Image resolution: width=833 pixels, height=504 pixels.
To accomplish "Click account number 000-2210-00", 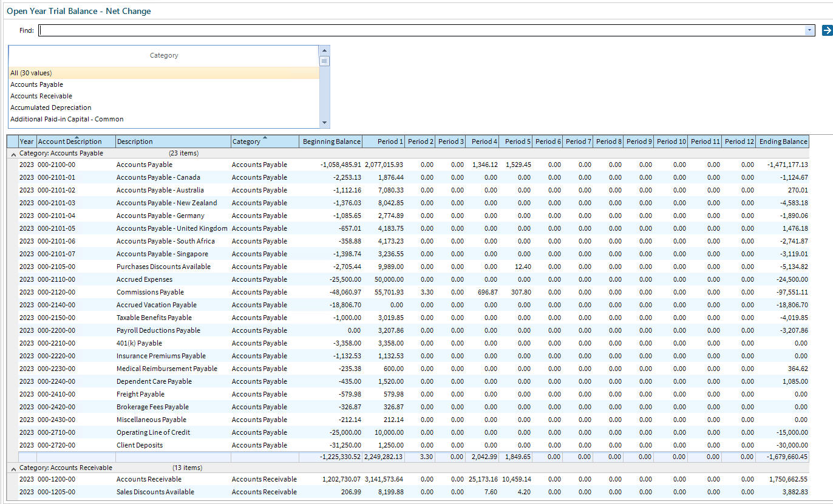I will pyautogui.click(x=56, y=343).
